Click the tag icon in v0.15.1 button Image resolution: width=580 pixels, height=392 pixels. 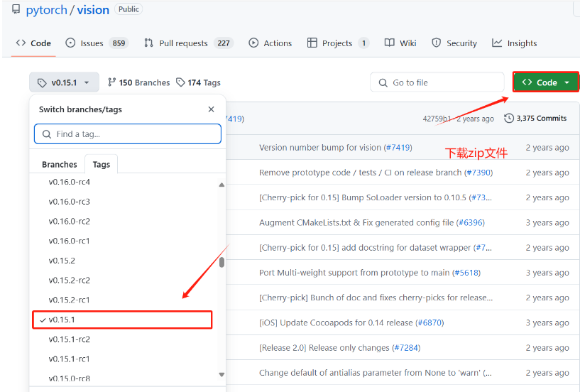click(42, 82)
